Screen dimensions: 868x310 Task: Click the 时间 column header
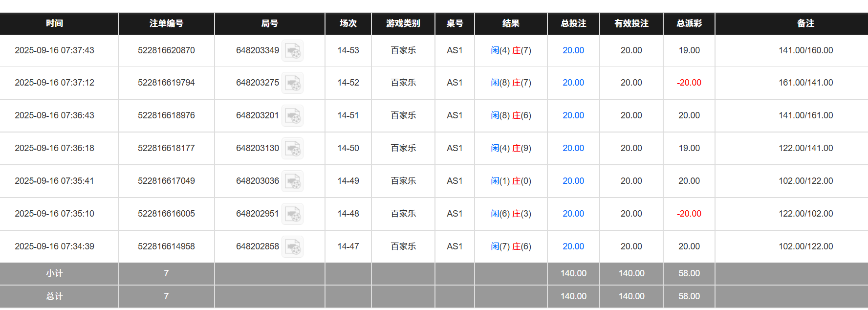(x=54, y=23)
